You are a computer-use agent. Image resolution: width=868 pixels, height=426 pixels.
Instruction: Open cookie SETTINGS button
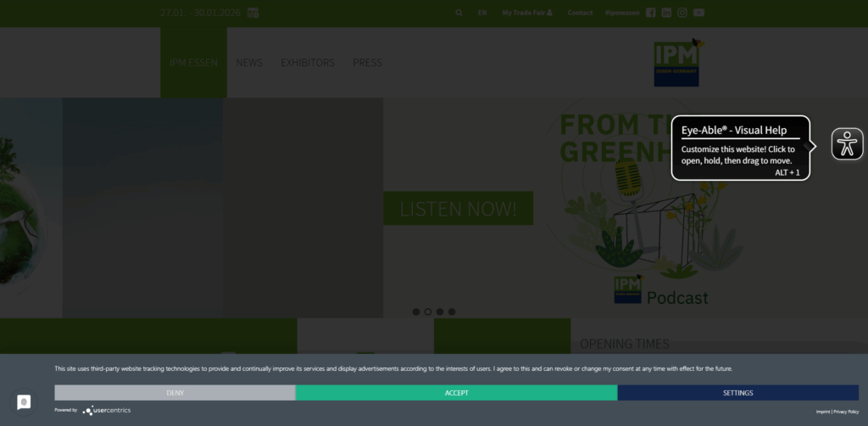pyautogui.click(x=737, y=393)
